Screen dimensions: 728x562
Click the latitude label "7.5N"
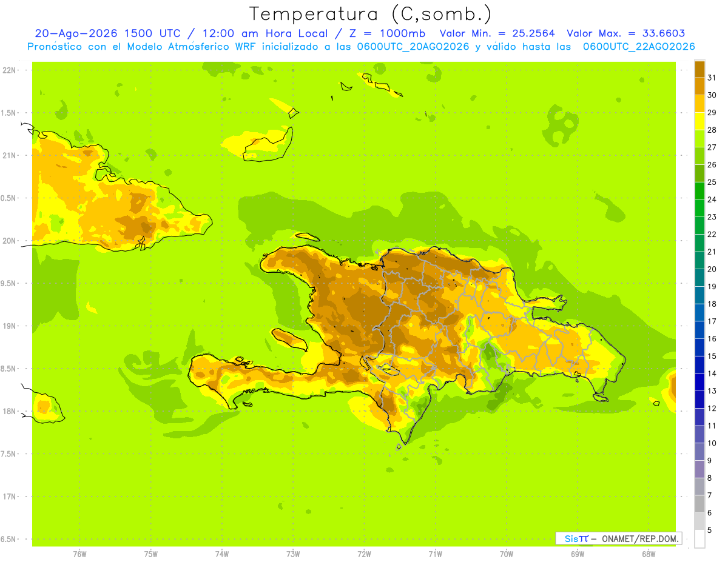click(9, 454)
